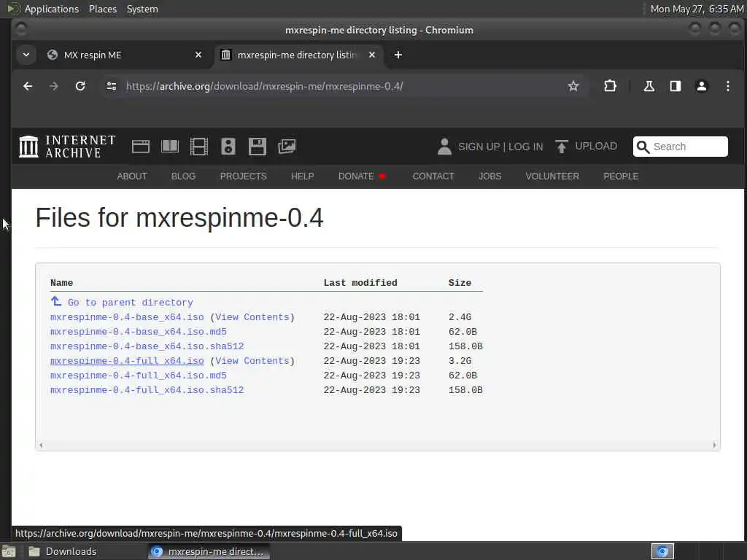This screenshot has height=560, width=747.
Task: Select the mxrespin-me directory listing tab
Action: tap(298, 55)
